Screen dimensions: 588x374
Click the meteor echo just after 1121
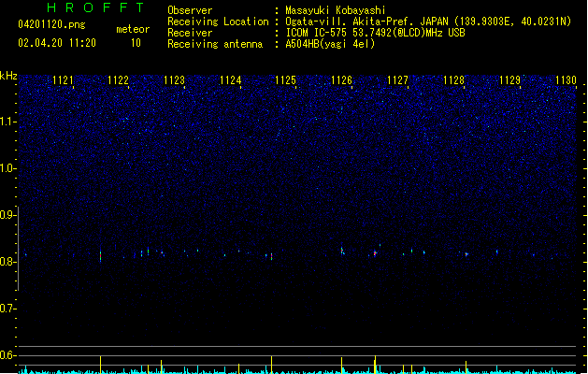101,256
